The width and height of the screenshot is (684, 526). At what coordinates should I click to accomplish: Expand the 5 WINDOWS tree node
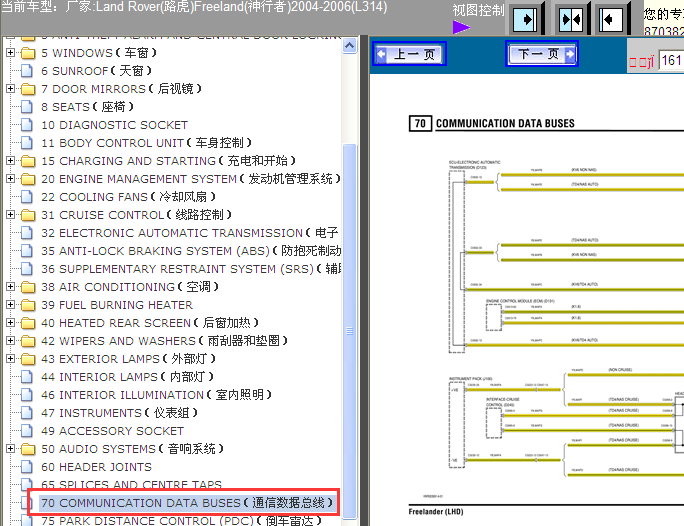(10, 53)
